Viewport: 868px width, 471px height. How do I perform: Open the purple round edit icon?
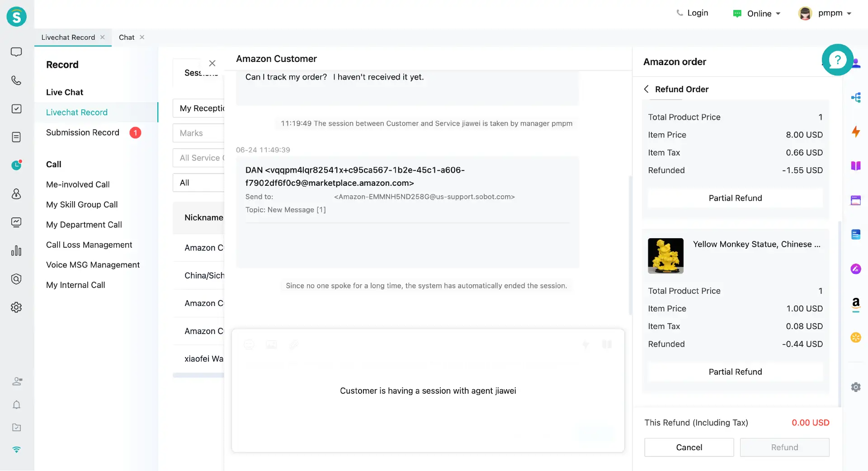coord(856,269)
